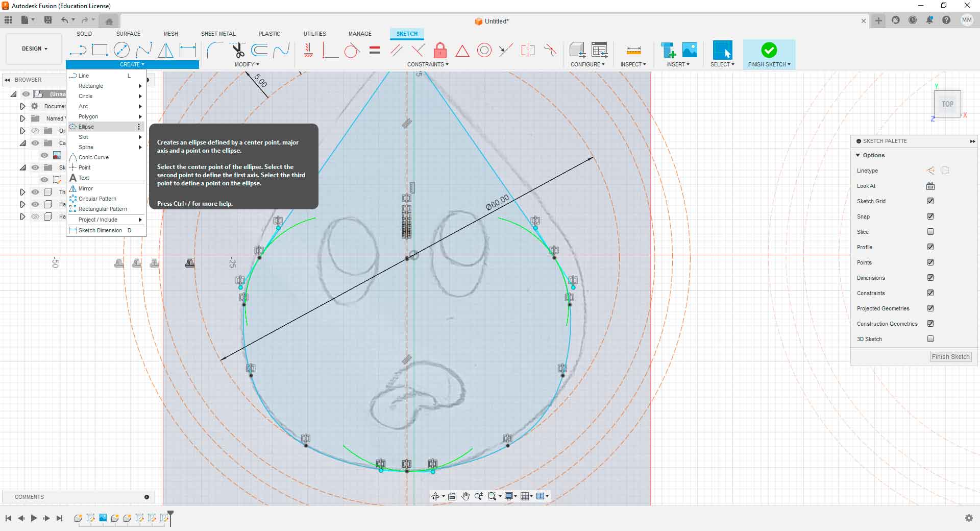Click the Select tool icon
The height and width of the screenshot is (531, 980).
pos(722,50)
